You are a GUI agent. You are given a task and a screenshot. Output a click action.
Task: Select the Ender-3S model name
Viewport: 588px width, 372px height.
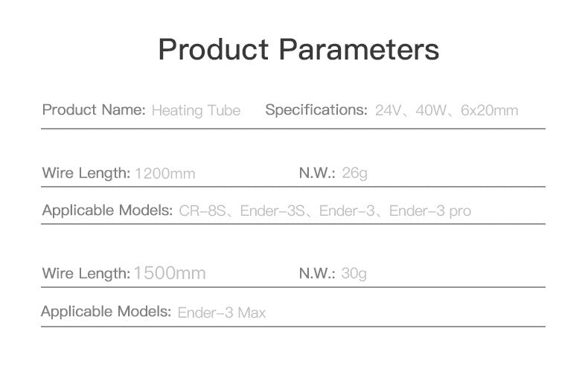pos(272,211)
